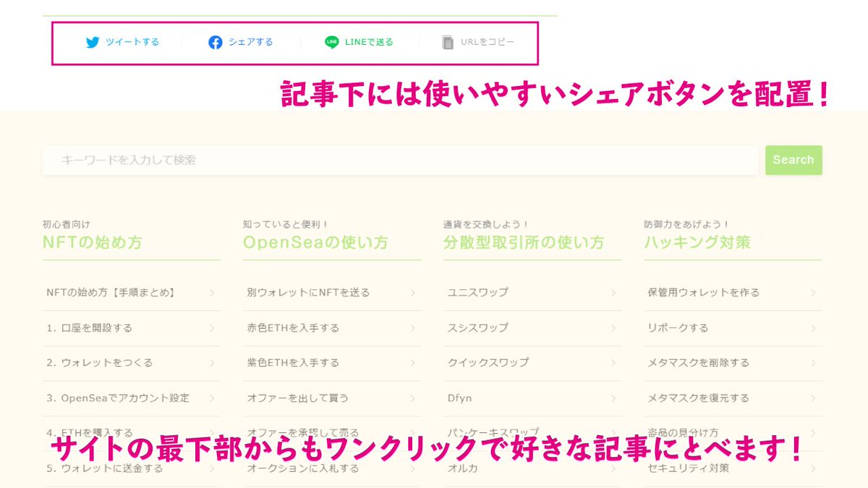Screen dimensions: 868x488
Task: Open the OpenSeaの使い方 column heading
Action: [315, 243]
